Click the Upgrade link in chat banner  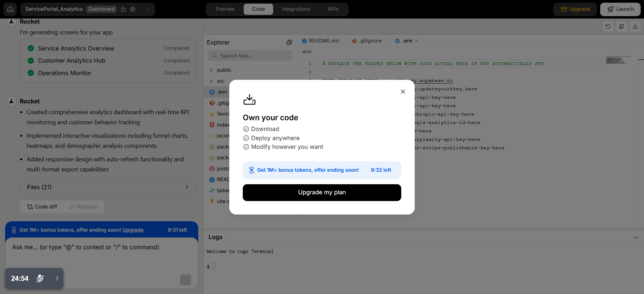click(x=133, y=230)
